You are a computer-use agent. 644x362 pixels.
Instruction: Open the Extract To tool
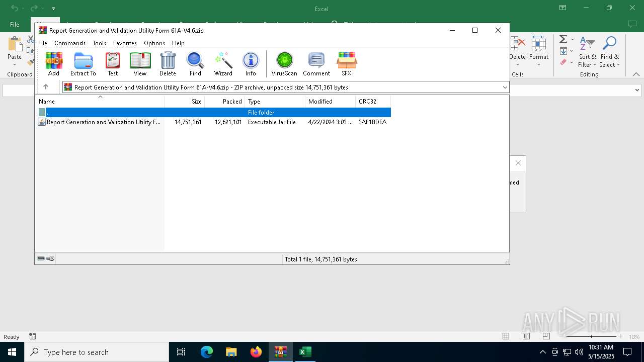pos(83,64)
